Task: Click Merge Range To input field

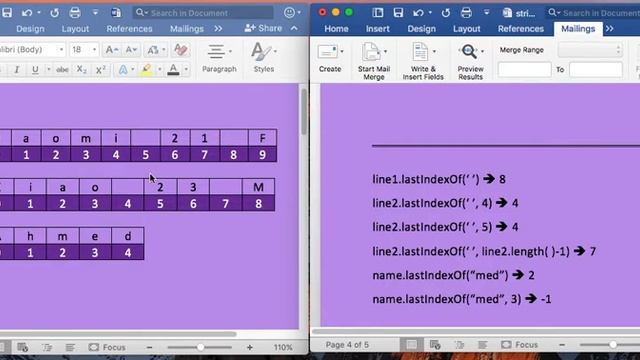Action: tap(596, 70)
